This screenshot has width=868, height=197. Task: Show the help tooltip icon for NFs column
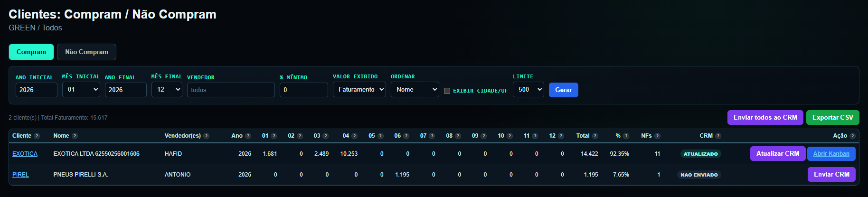657,136
